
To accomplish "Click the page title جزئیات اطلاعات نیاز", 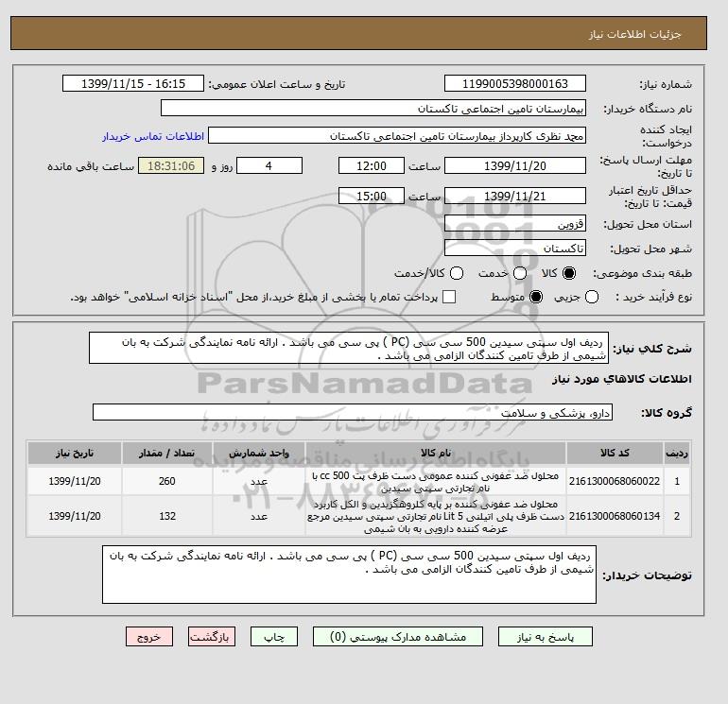I will [634, 34].
